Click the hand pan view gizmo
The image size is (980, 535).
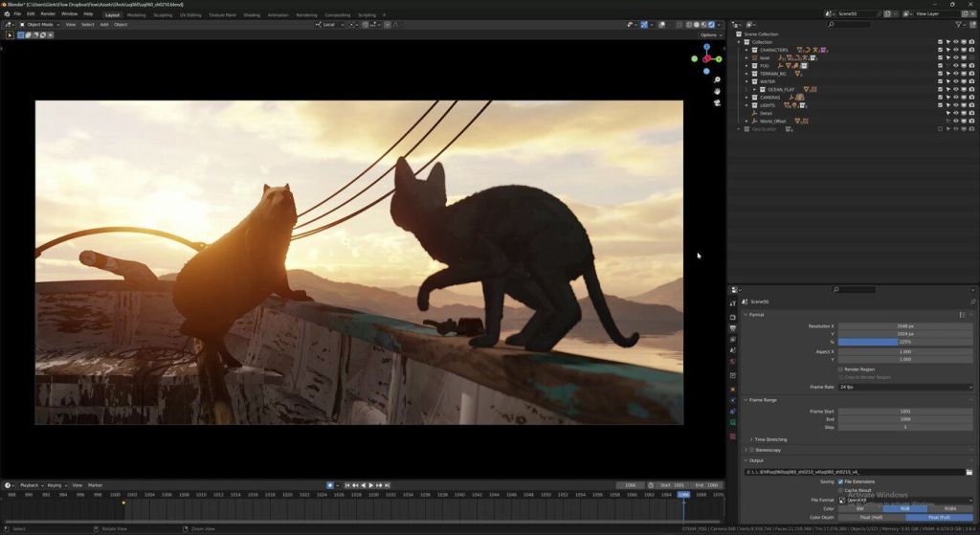click(717, 91)
